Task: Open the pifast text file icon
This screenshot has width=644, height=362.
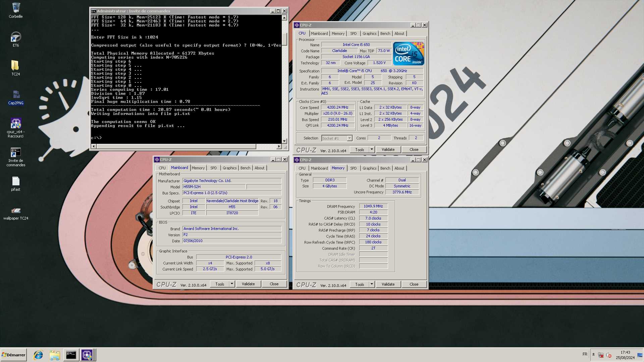Action: tap(15, 184)
